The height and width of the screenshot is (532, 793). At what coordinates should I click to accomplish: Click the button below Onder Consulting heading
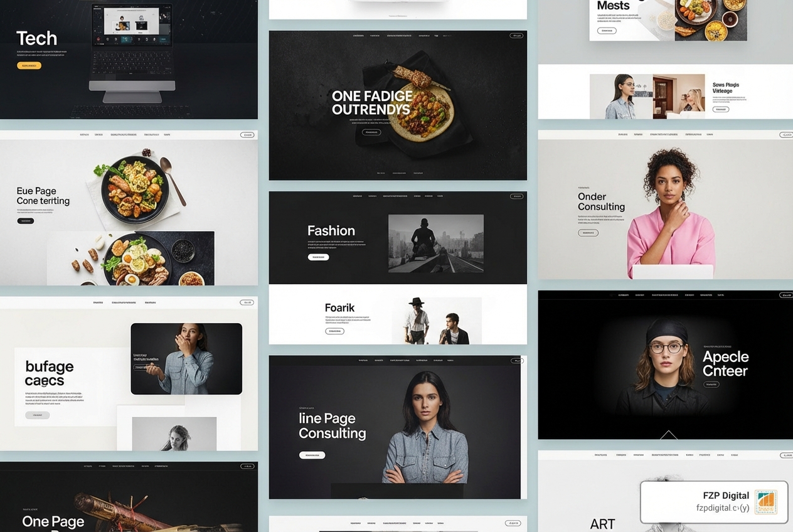tap(588, 232)
